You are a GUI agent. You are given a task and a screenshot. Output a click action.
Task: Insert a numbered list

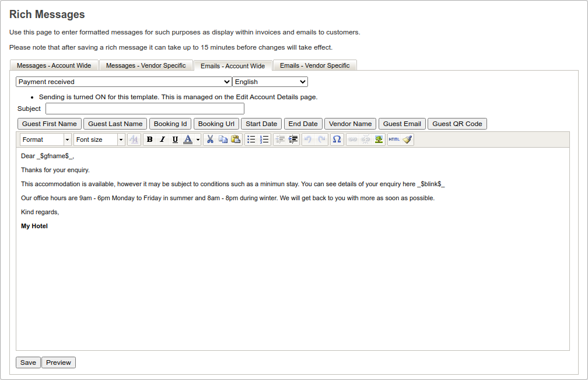pos(264,140)
